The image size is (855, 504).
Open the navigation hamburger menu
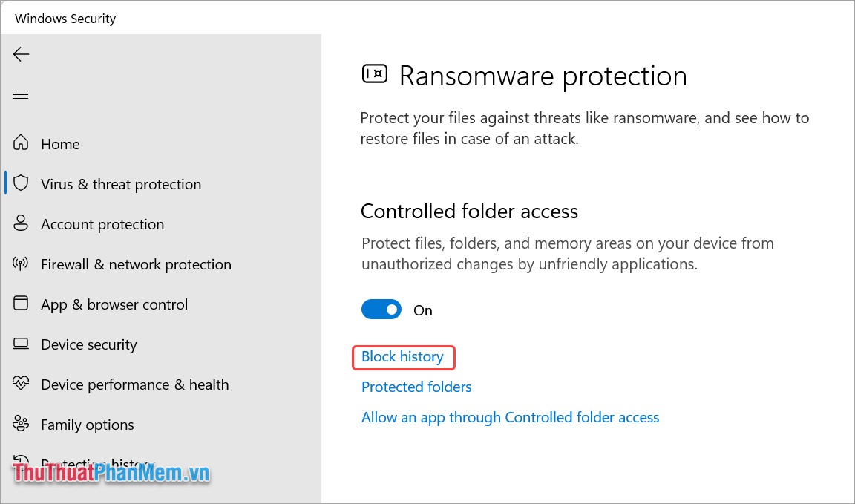click(20, 94)
